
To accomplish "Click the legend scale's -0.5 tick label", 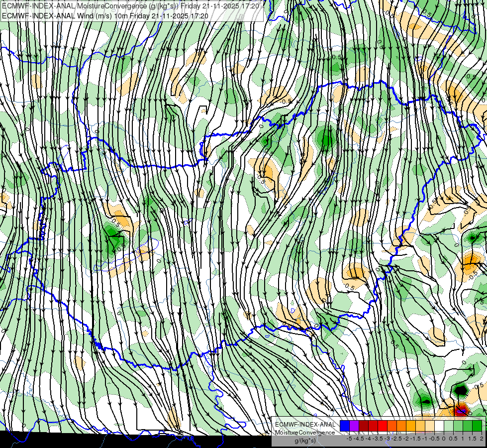I will pos(434,439).
